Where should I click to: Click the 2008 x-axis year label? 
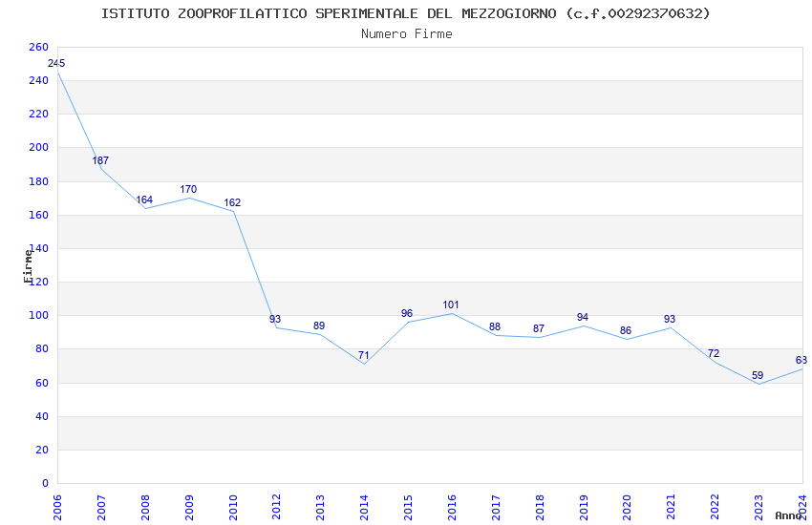[145, 508]
